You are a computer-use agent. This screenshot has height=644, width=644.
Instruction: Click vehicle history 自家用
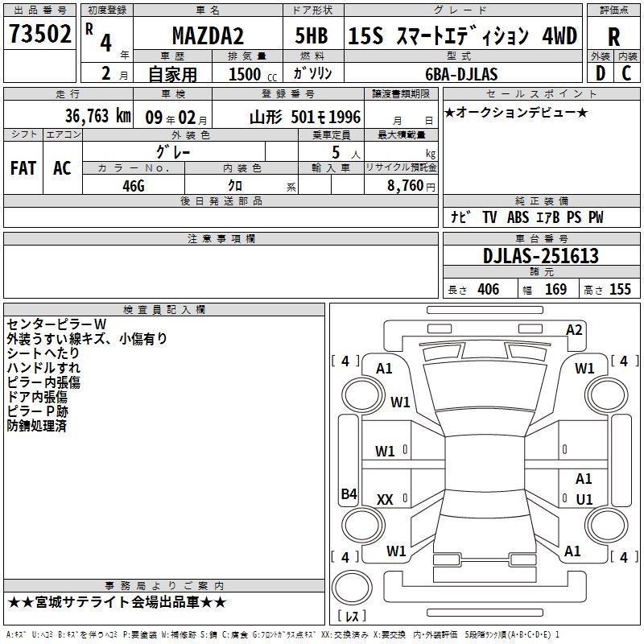pyautogui.click(x=172, y=74)
